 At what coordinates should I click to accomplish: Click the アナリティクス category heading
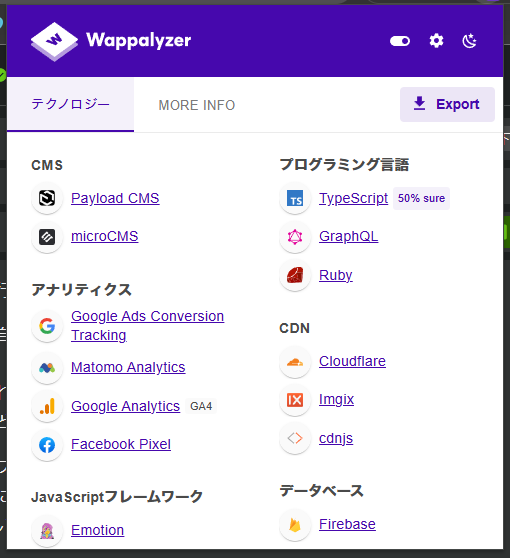click(82, 290)
